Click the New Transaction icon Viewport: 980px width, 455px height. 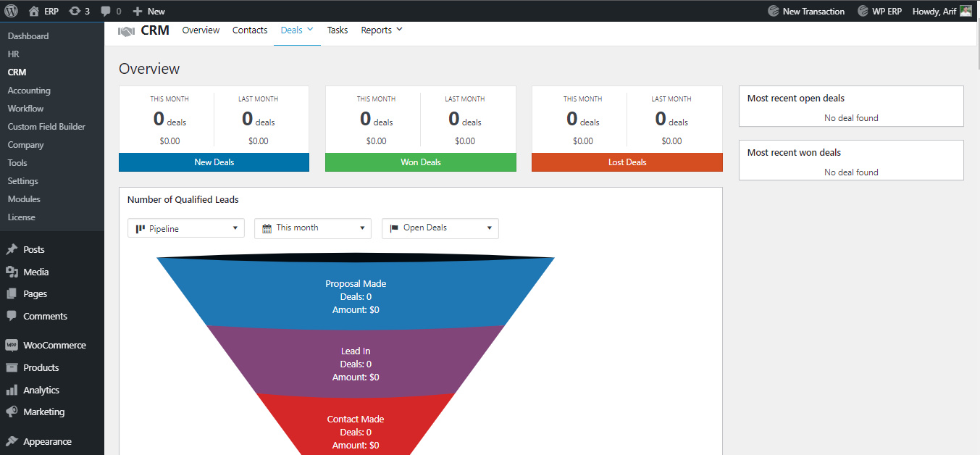[x=774, y=11]
